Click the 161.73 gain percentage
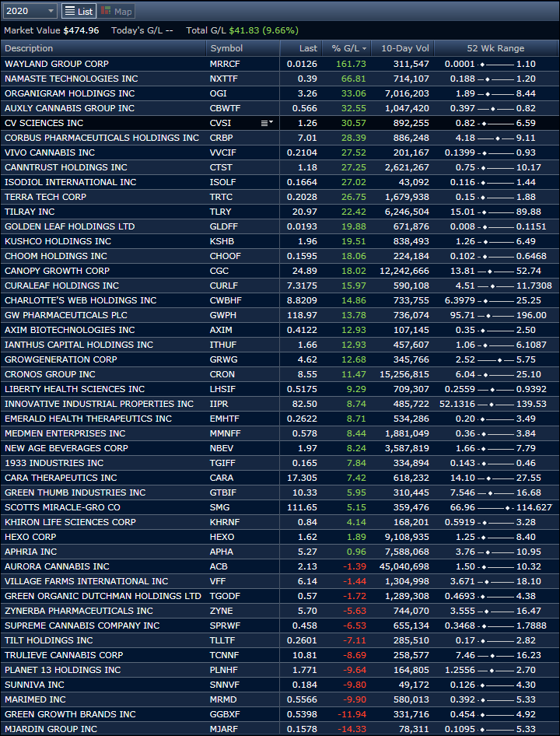 click(352, 64)
